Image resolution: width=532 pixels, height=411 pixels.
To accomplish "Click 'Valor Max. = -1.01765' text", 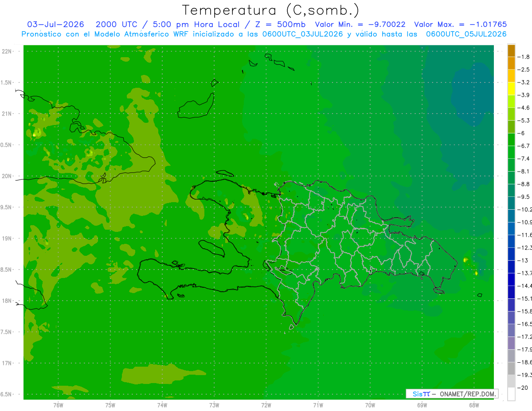I will click(x=460, y=24).
